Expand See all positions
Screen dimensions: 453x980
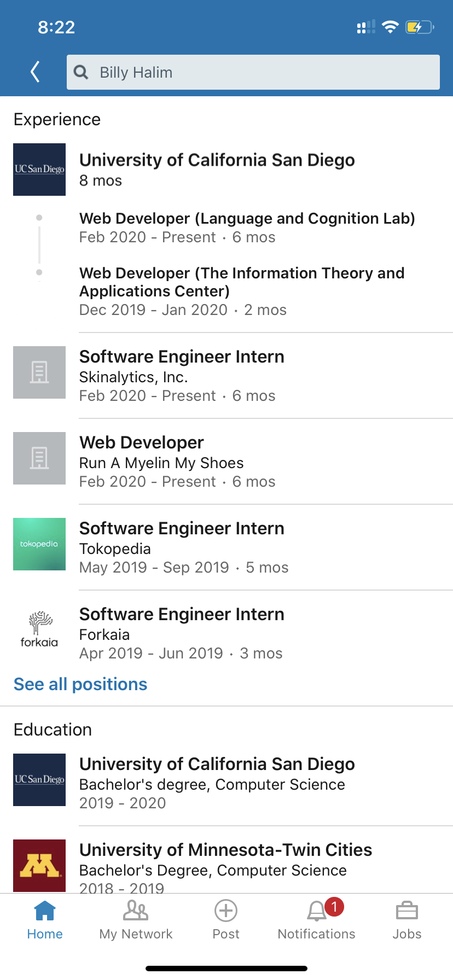click(x=80, y=684)
